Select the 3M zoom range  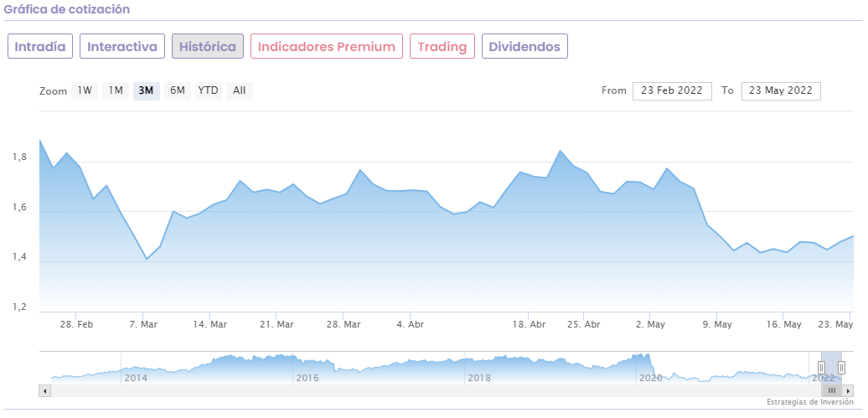tap(146, 90)
